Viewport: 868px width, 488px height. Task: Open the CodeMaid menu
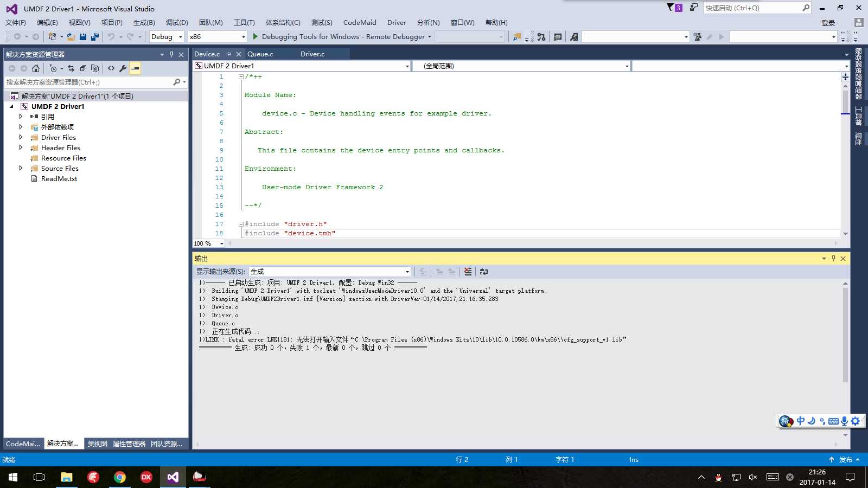coord(360,23)
